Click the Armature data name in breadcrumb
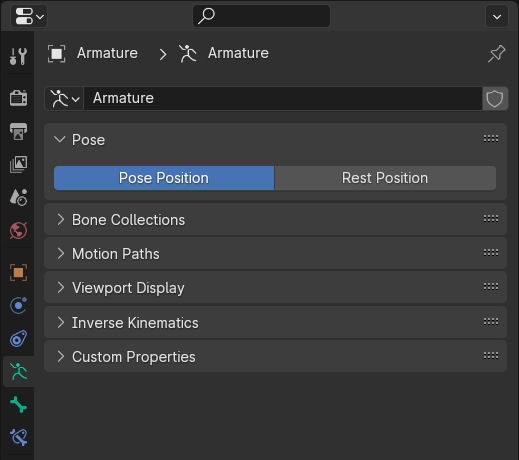The width and height of the screenshot is (519, 460). click(238, 53)
